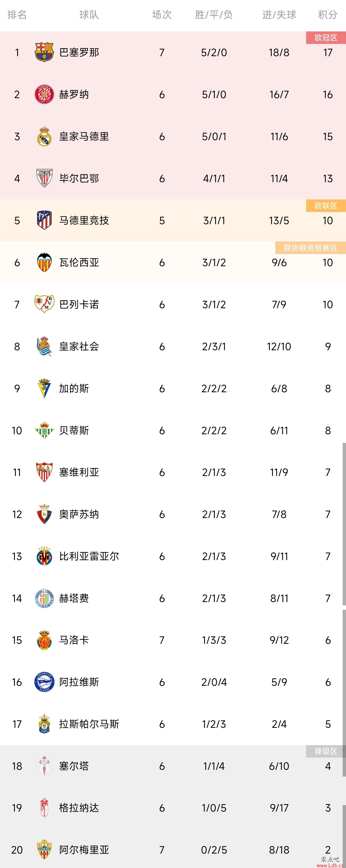Image resolution: width=346 pixels, height=868 pixels.
Task: Click the 积分 column header
Action: pyautogui.click(x=328, y=15)
